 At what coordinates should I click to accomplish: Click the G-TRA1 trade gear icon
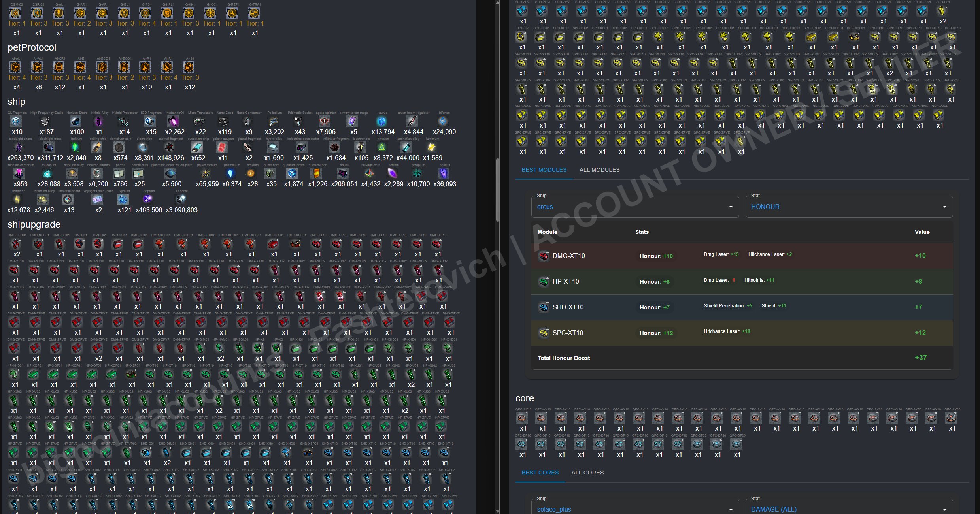(x=254, y=13)
